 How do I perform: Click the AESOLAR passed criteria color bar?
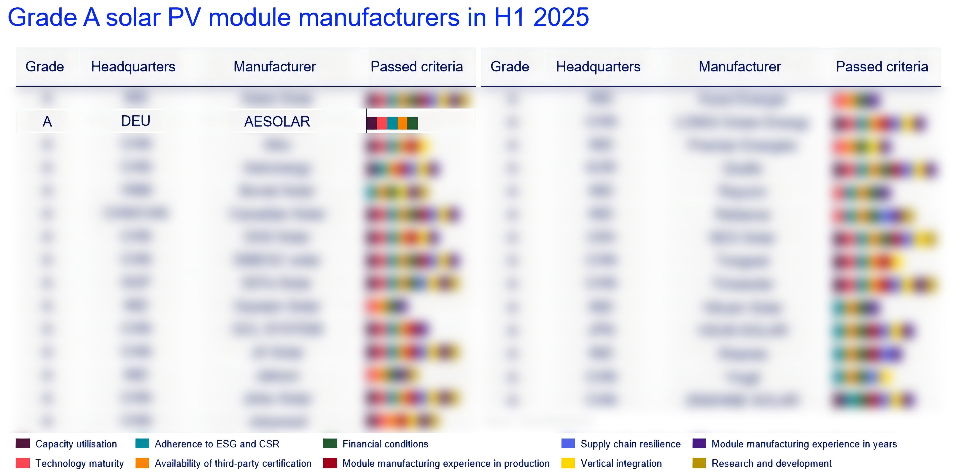coord(392,123)
